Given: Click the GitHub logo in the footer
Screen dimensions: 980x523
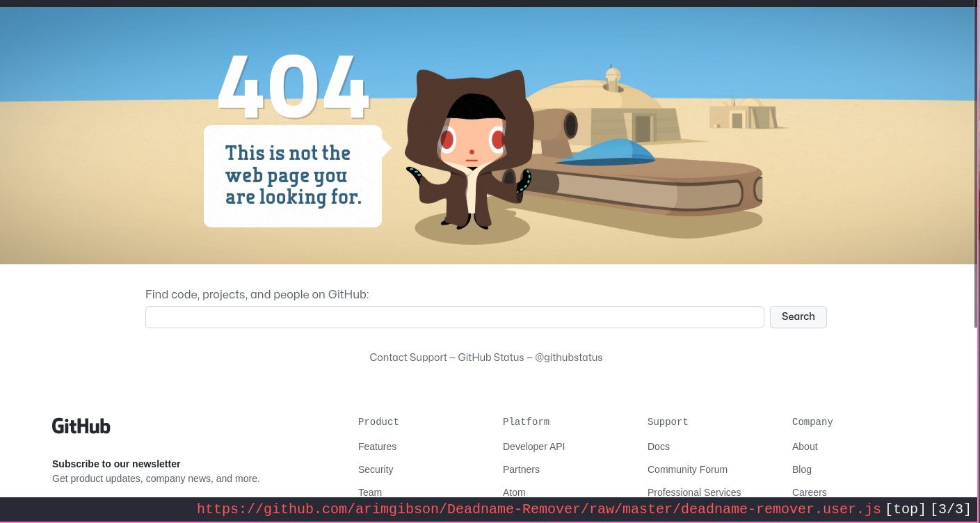Looking at the screenshot, I should pos(81,426).
